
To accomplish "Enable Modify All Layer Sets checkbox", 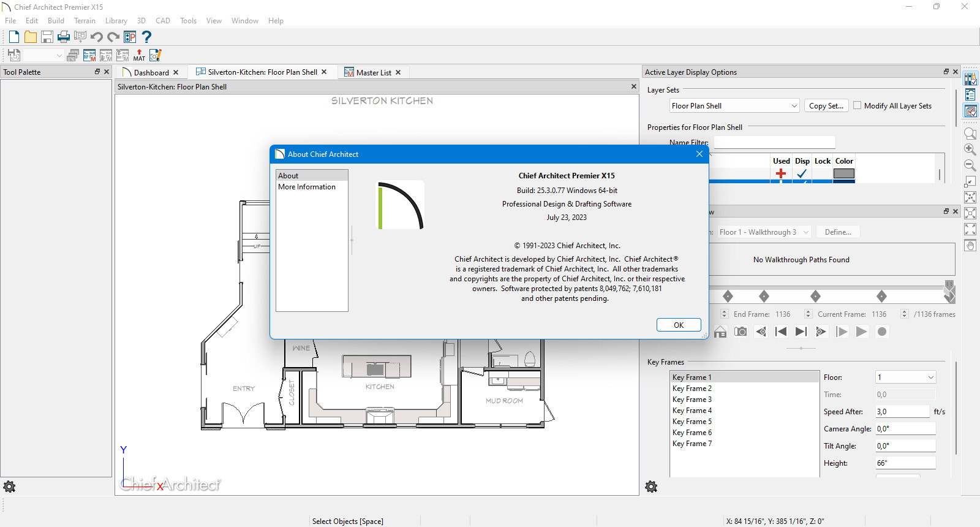I will [858, 105].
